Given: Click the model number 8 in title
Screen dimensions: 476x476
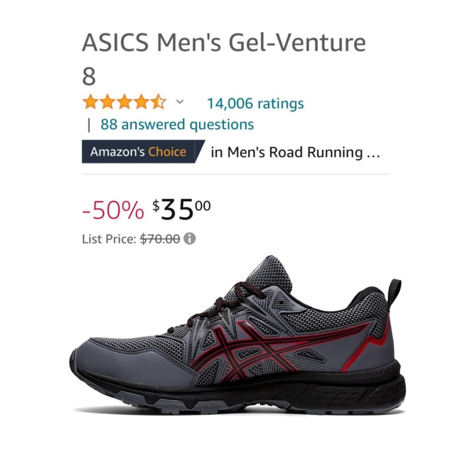Looking at the screenshot, I should pyautogui.click(x=89, y=77).
